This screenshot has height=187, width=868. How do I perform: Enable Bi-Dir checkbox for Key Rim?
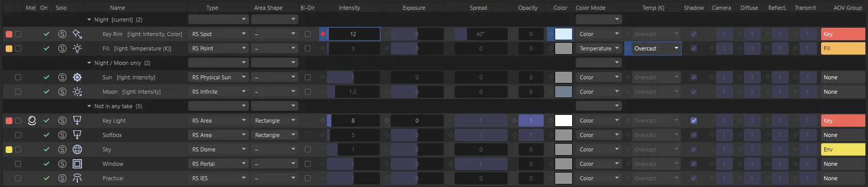pos(308,34)
